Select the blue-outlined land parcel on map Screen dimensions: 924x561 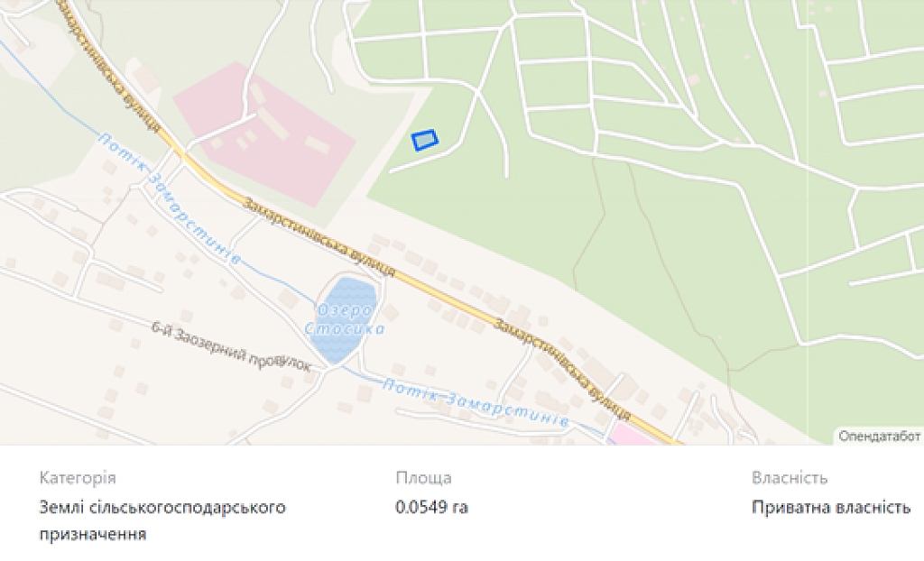pos(425,141)
